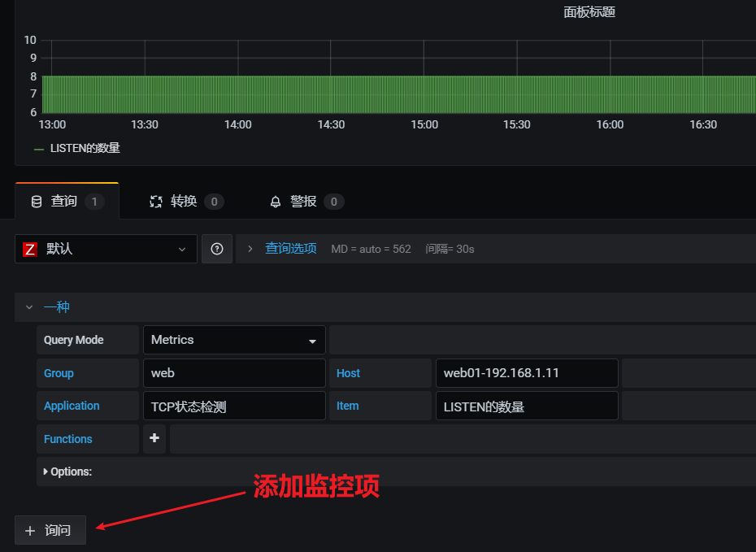Open the 默认 data source dropdown
Viewport: 756px width, 552px height.
click(106, 249)
